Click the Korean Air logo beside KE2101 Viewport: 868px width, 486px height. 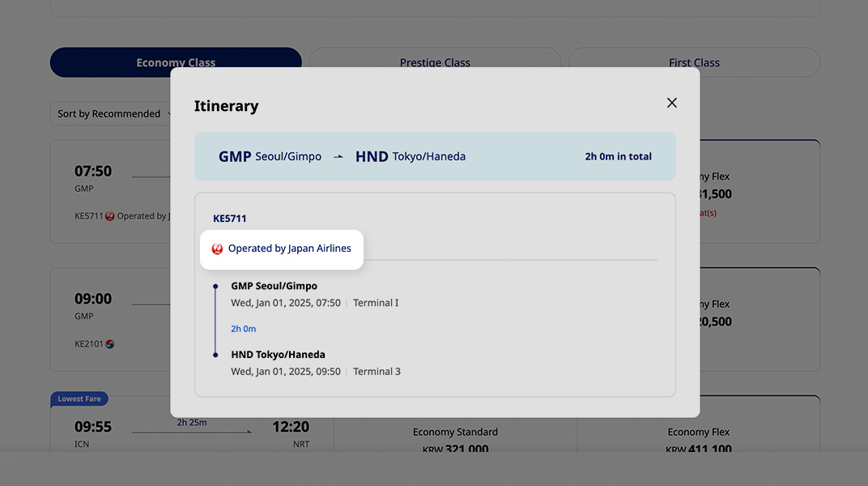pyautogui.click(x=110, y=343)
